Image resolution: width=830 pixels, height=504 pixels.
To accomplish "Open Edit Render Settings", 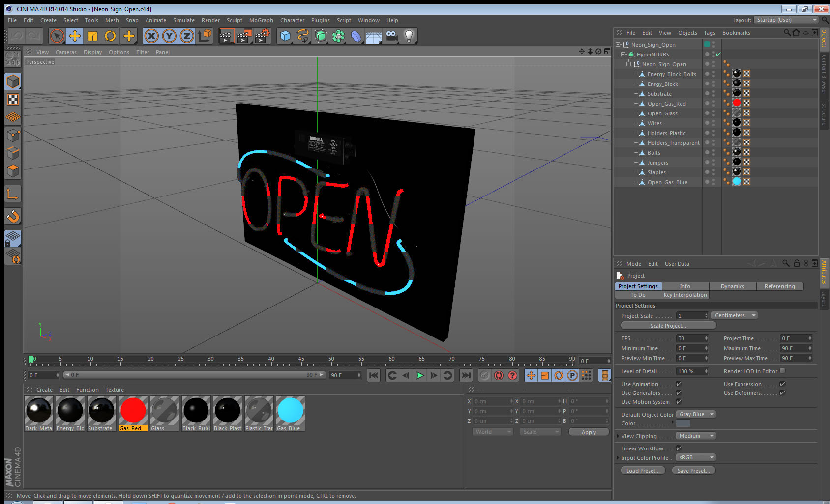I will tap(263, 36).
